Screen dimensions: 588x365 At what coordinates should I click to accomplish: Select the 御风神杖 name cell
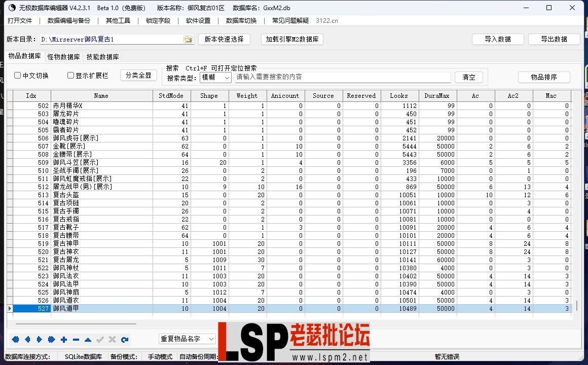[x=101, y=268]
